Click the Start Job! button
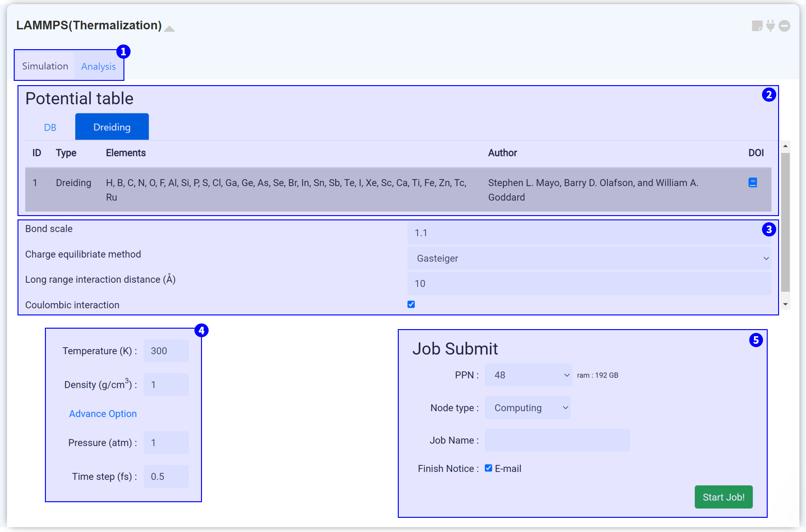Screen dimensions: 806x532 pos(723,497)
